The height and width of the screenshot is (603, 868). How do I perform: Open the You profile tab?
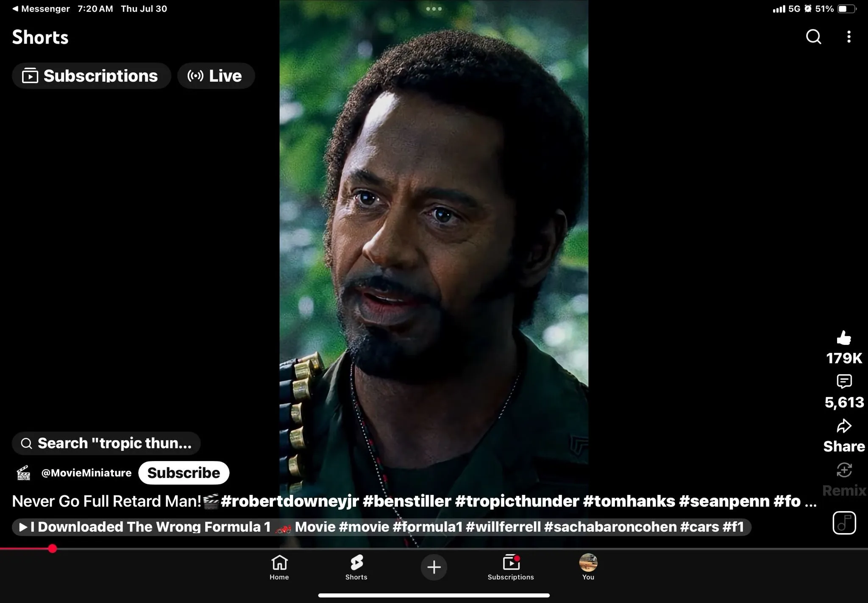pyautogui.click(x=588, y=567)
